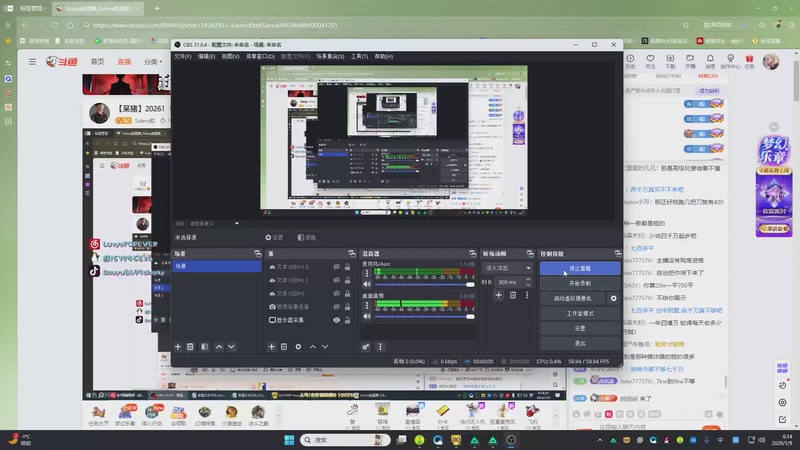Screen dimensions: 800x450
Task: Open virtual camera settings gear icon
Action: click(614, 298)
